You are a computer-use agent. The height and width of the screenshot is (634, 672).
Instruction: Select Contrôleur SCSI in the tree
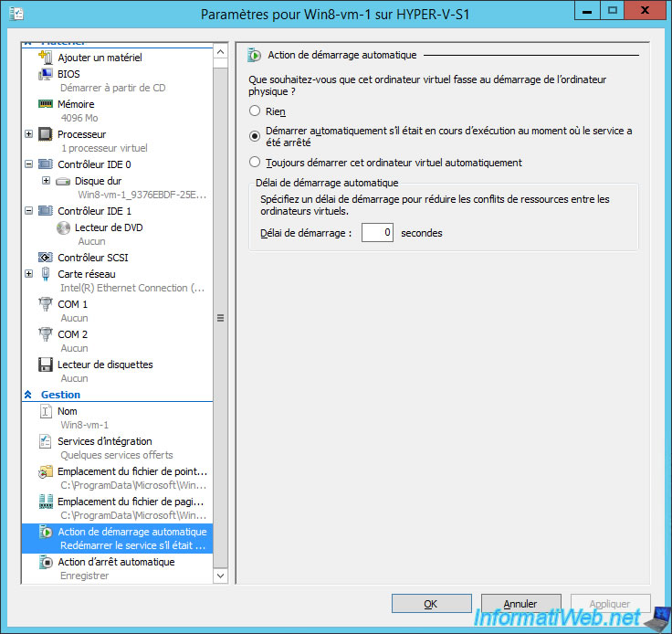[93, 258]
